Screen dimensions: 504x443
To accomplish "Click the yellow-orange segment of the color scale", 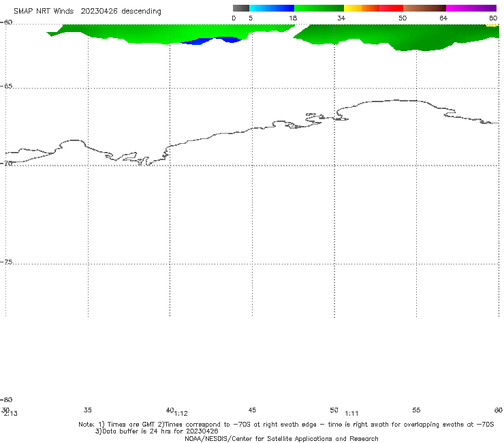I will (362, 8).
